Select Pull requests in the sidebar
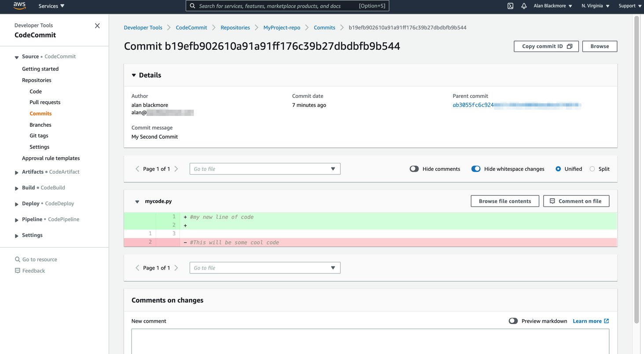Viewport: 644px width, 354px height. tap(44, 102)
